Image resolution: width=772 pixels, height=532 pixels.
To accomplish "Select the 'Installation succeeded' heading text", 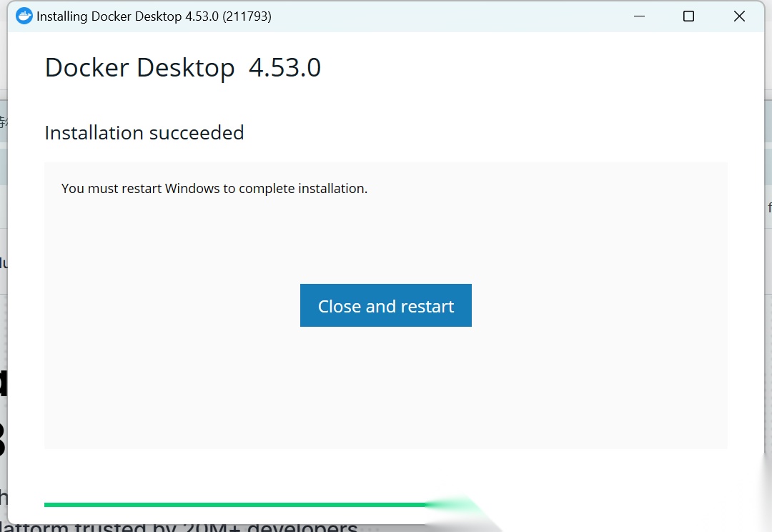I will [x=144, y=132].
